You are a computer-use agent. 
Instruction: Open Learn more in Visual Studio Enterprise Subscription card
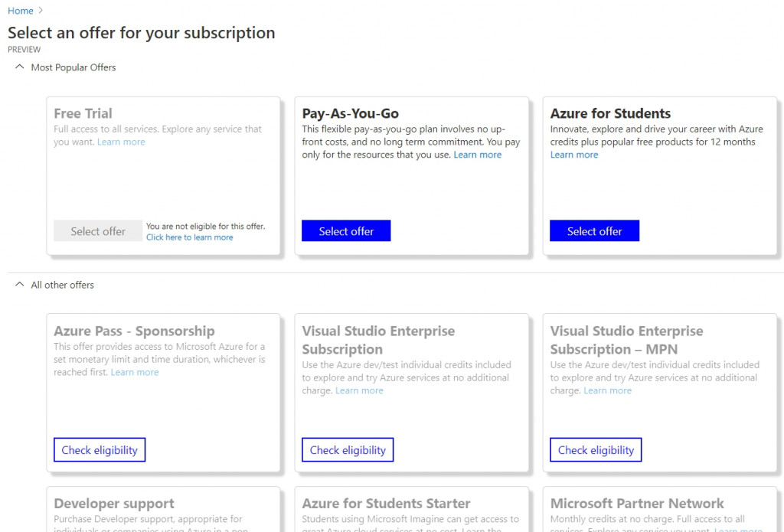tap(359, 390)
